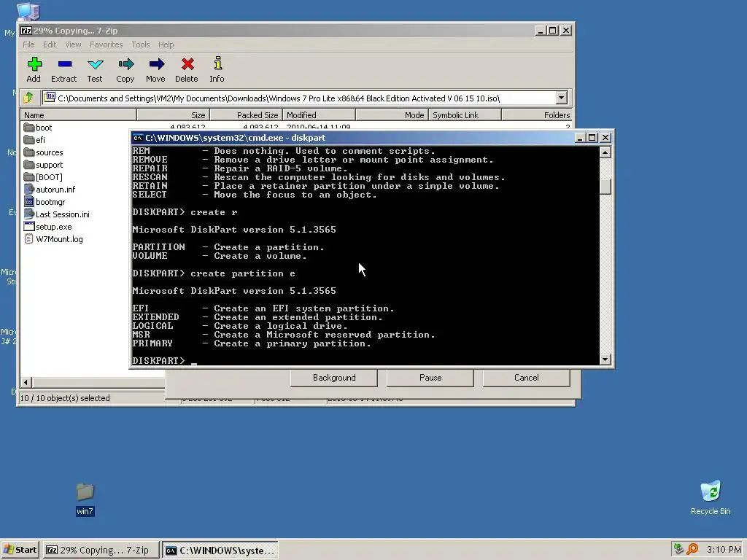Select the sources folder icon
Viewport: 747px width, 560px height.
[x=29, y=152]
